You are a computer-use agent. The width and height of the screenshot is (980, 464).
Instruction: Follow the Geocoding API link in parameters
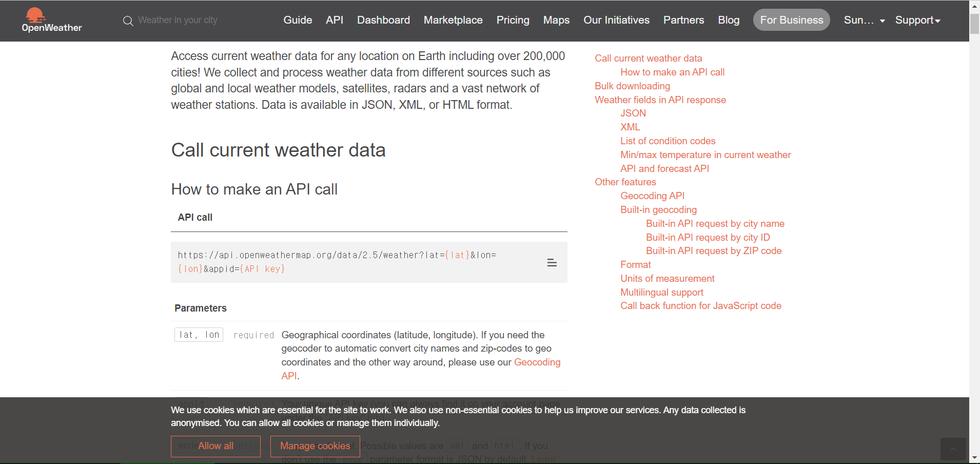537,362
